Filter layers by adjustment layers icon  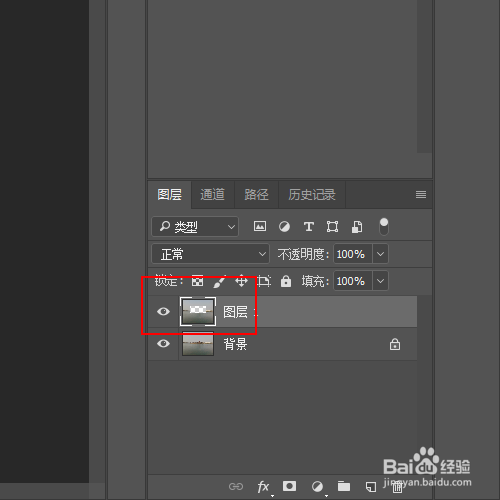tap(284, 227)
